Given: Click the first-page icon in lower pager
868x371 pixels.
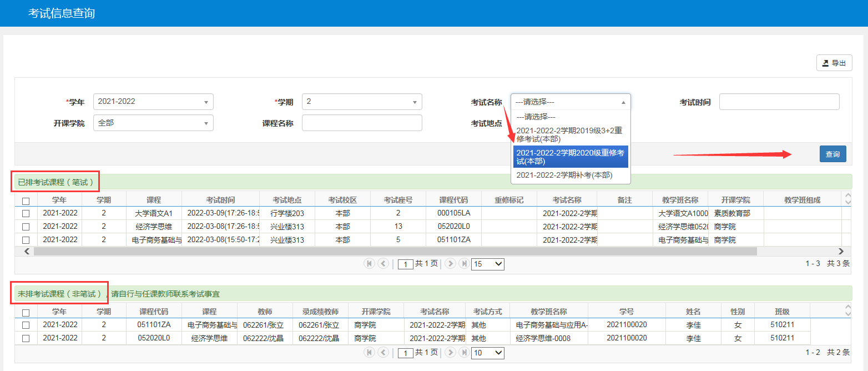Looking at the screenshot, I should (x=370, y=352).
